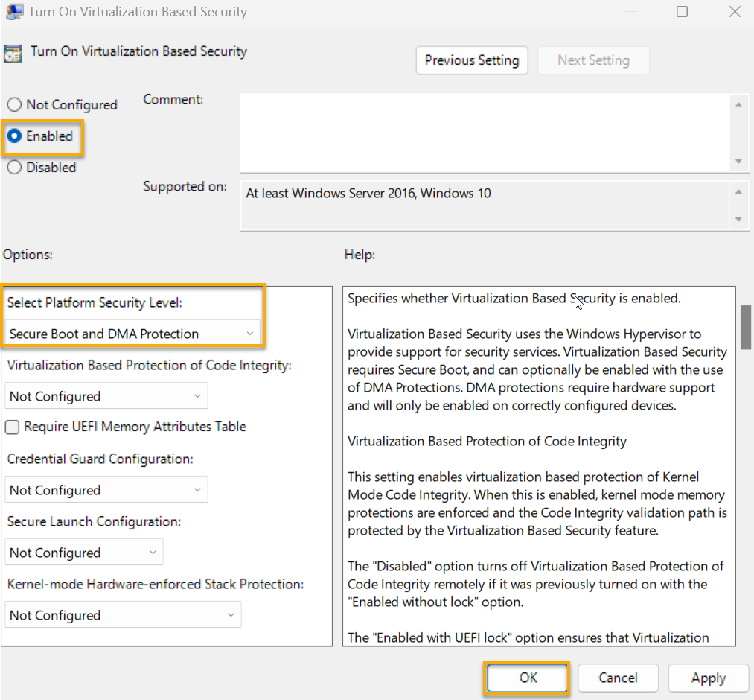Check Require UEFI Memory Attributes Table

[x=12, y=427]
